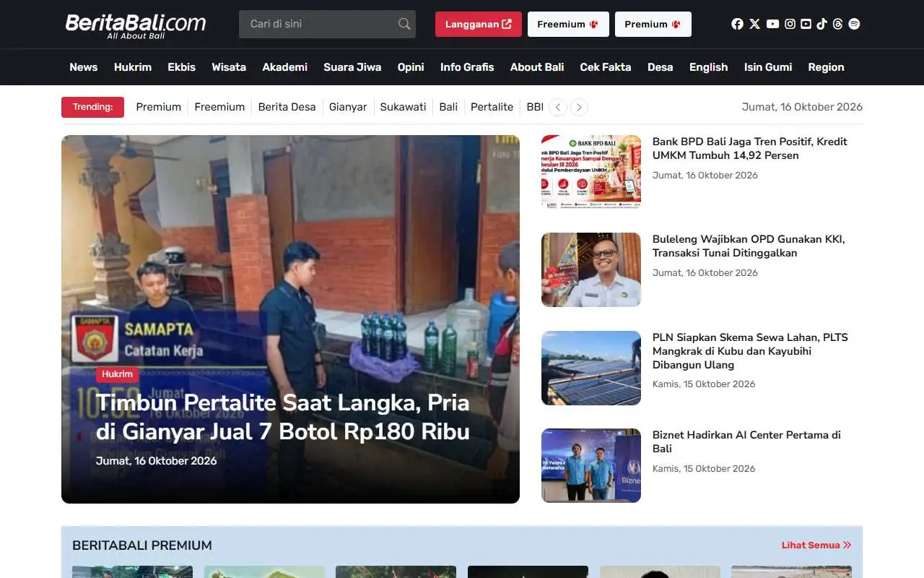Go to the Akademi section
The width and height of the screenshot is (924, 578).
pos(285,67)
